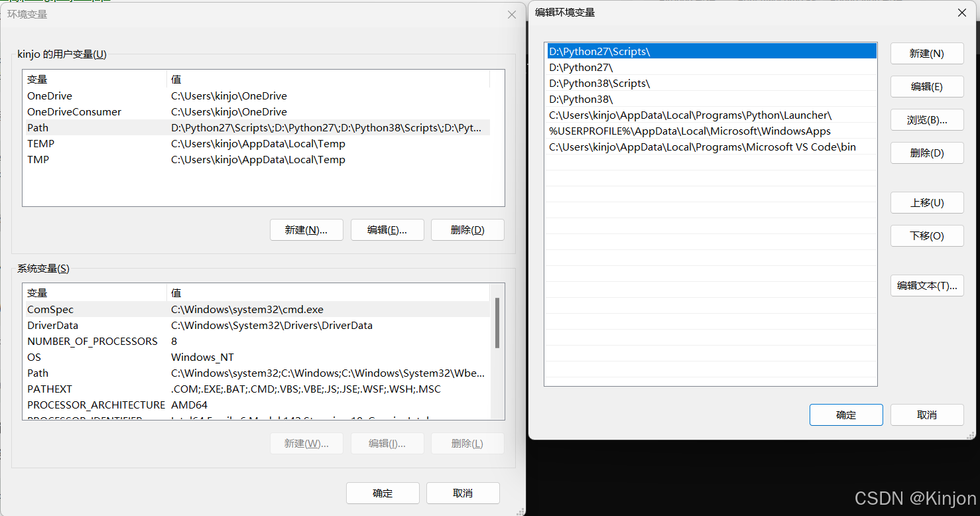Click 取消 in the 环境变量 window
The image size is (980, 516).
pyautogui.click(x=463, y=493)
